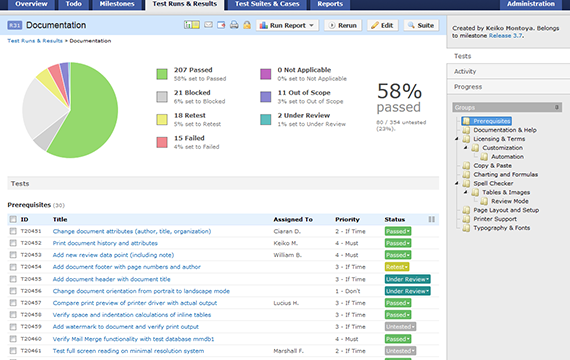Collapse the Licensing & Terms tree node
Screen dimensions: 570x360
[x=457, y=139]
